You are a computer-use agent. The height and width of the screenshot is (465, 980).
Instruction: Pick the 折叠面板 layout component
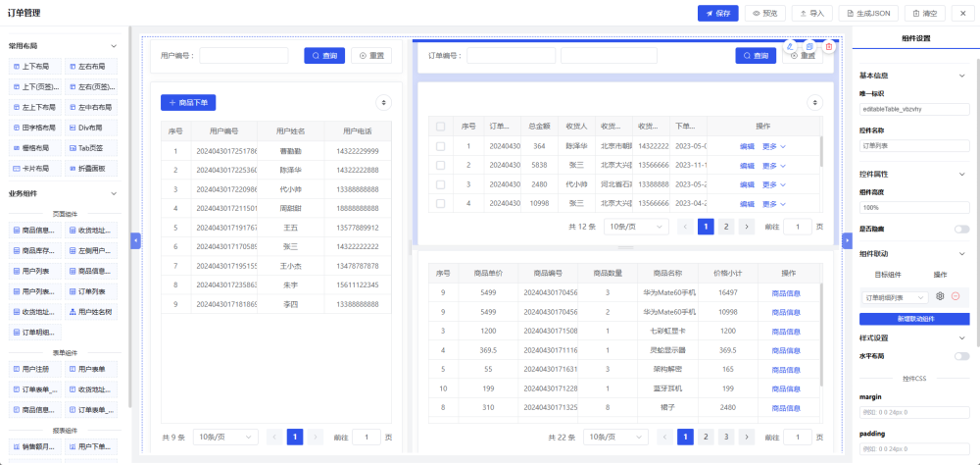(x=90, y=169)
